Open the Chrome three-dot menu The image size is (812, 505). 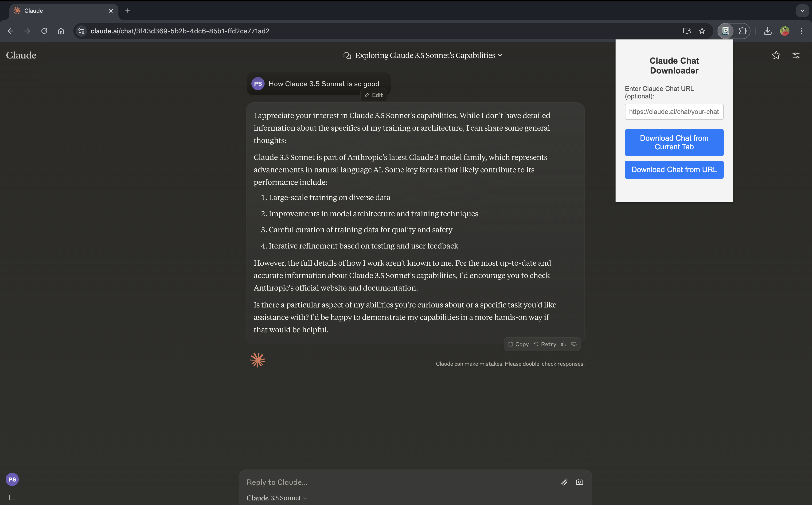(x=802, y=31)
